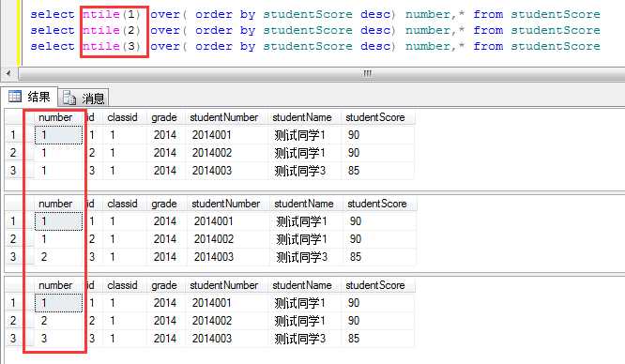Image resolution: width=625 pixels, height=364 pixels.
Task: Click the results grid icon on 结果 tab
Action: [15, 97]
